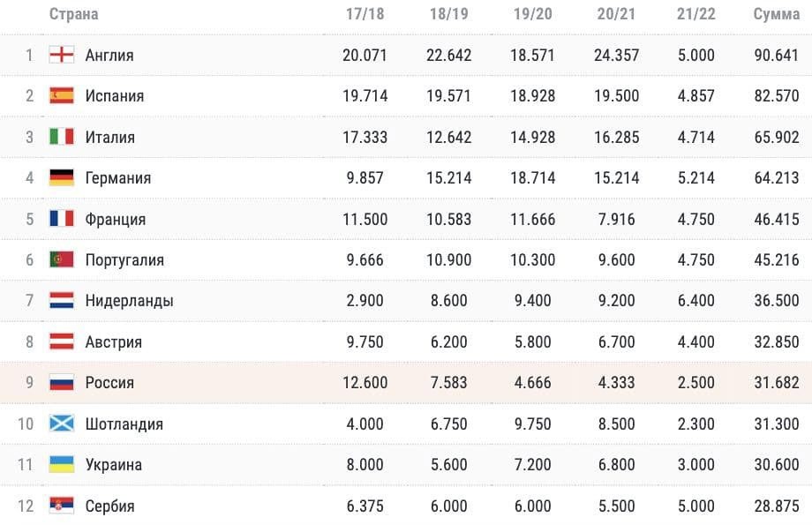The image size is (812, 525).
Task: Click the Germany flag icon
Action: pyautogui.click(x=62, y=177)
